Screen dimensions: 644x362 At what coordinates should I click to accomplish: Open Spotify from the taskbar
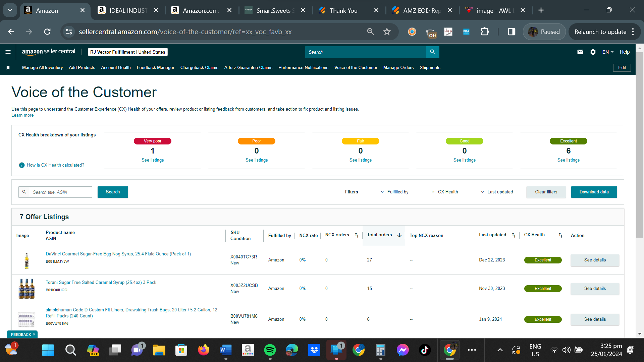270,350
